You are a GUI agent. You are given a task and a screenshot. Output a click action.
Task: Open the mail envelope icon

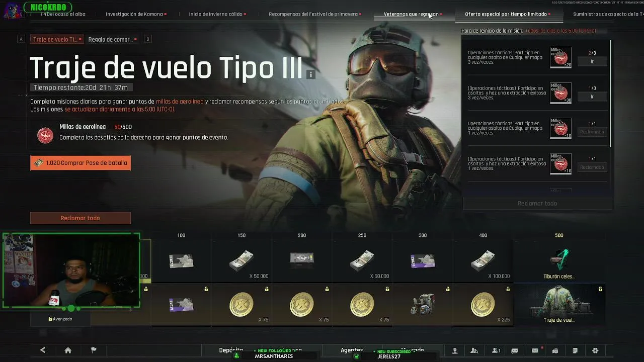pos(535,350)
